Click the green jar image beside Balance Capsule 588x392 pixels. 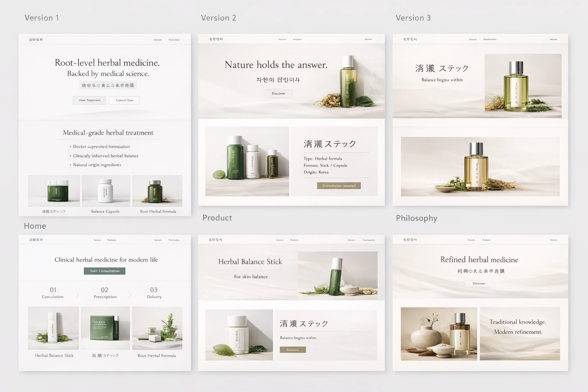(54, 191)
